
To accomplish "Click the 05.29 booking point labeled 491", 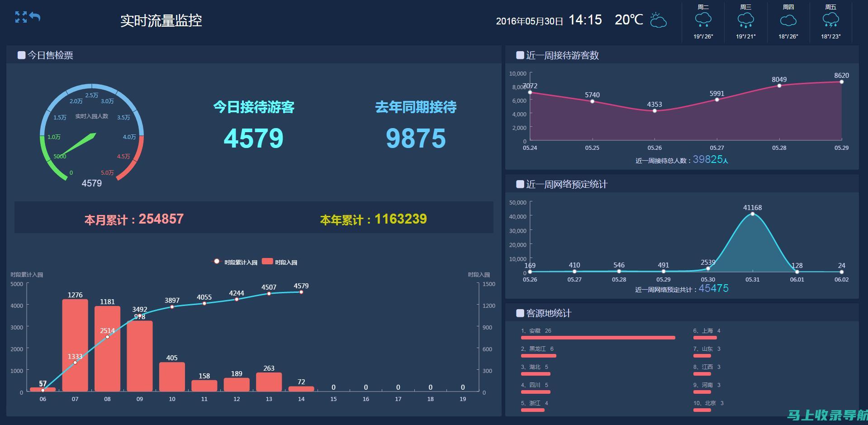I will (664, 272).
